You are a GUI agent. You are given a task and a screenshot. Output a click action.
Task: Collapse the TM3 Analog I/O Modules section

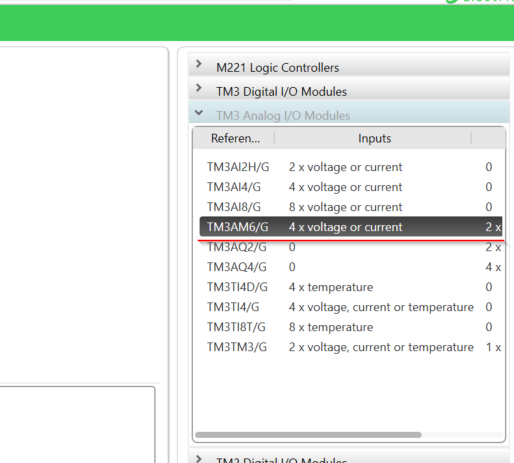coord(349,113)
